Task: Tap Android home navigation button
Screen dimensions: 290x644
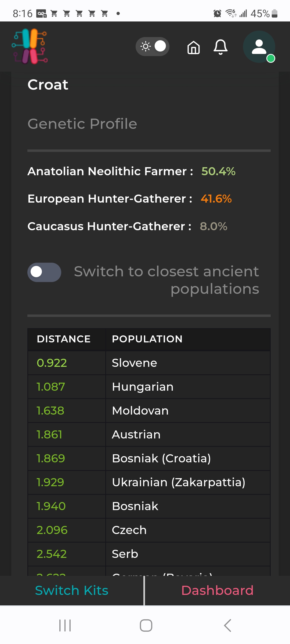Action: point(146,625)
